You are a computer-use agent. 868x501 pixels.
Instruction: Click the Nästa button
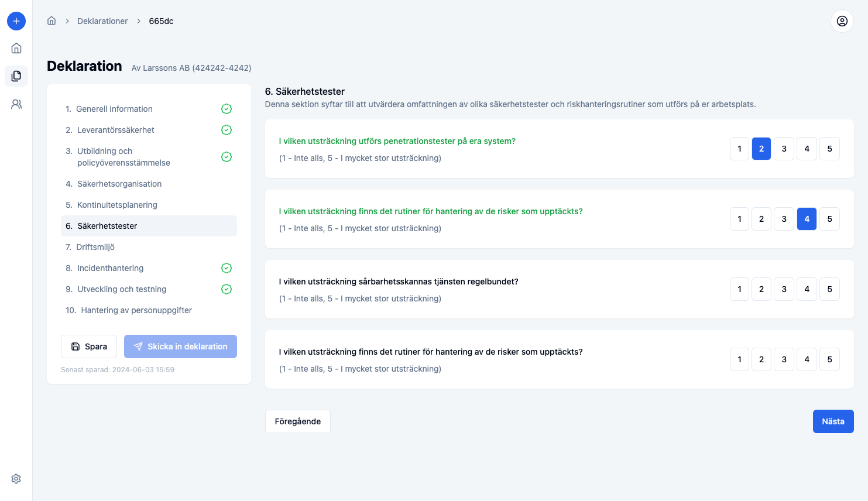[833, 421]
